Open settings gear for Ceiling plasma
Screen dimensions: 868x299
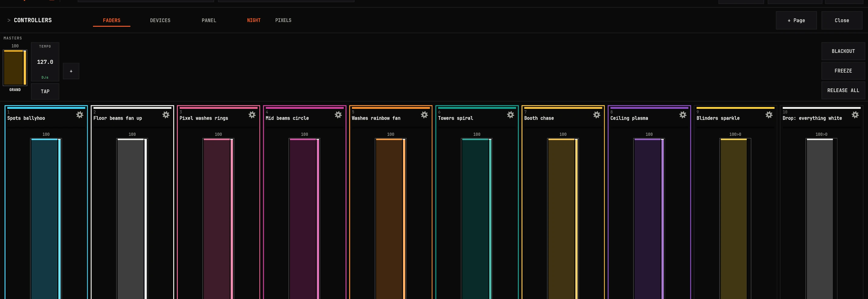(x=683, y=115)
